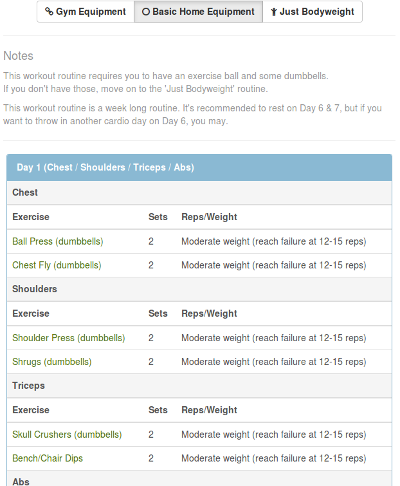Open the Bench/Chair Dips exercise link
Image resolution: width=400 pixels, height=486 pixels.
pyautogui.click(x=47, y=459)
